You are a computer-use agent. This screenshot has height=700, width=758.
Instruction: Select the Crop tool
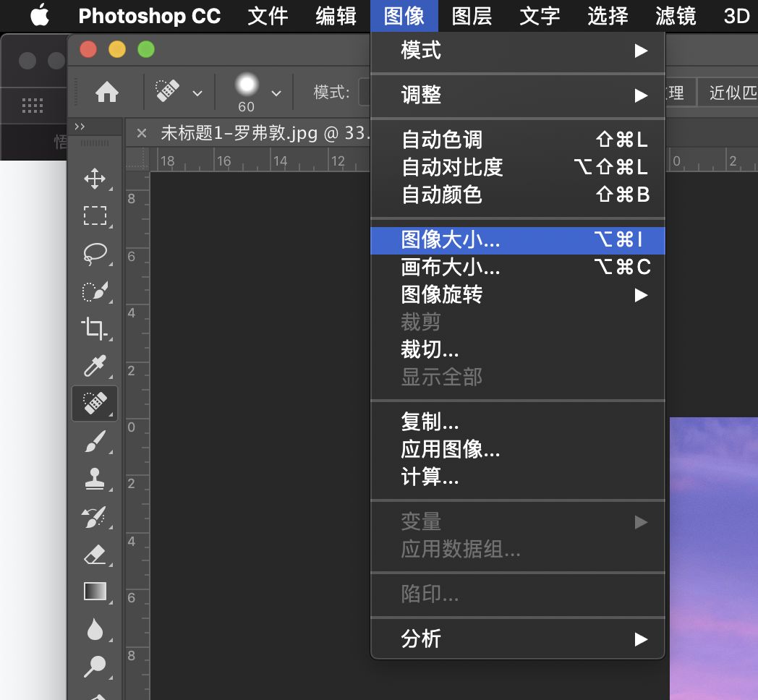click(95, 328)
